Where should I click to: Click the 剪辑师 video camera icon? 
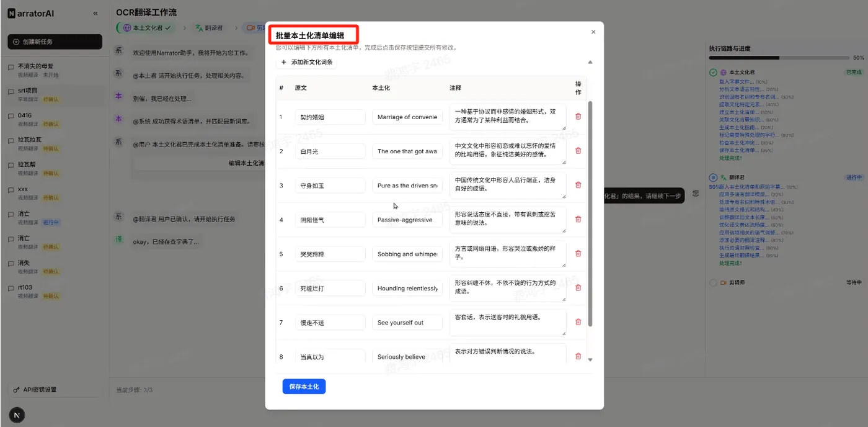tap(251, 27)
